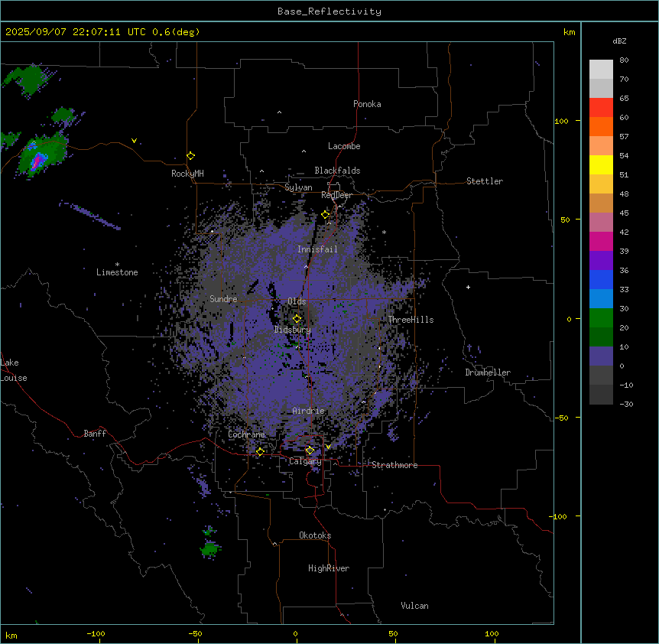Select the Calgary label

(305, 461)
